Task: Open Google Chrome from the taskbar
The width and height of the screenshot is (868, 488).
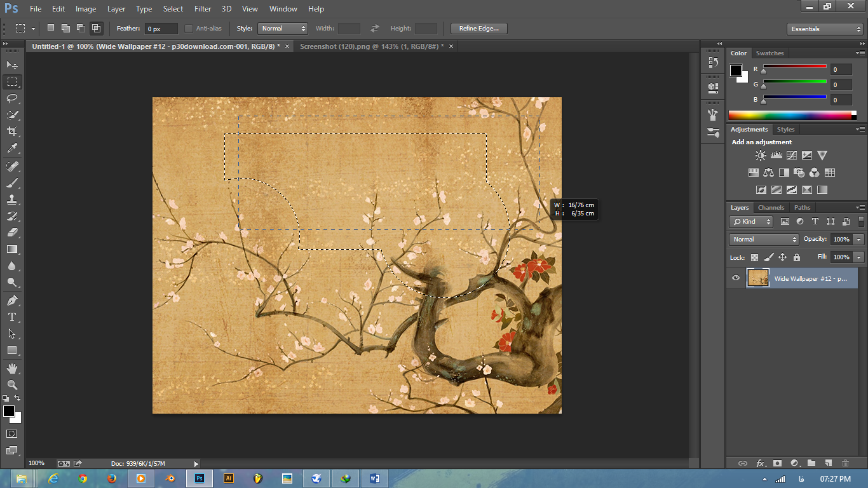Action: pyautogui.click(x=83, y=478)
